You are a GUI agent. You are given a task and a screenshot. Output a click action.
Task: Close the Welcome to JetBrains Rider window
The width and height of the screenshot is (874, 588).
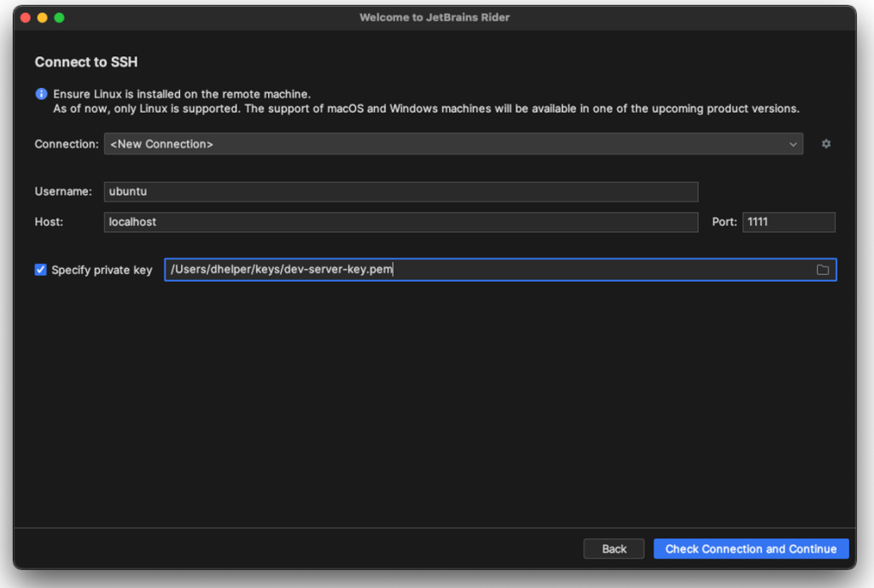25,15
